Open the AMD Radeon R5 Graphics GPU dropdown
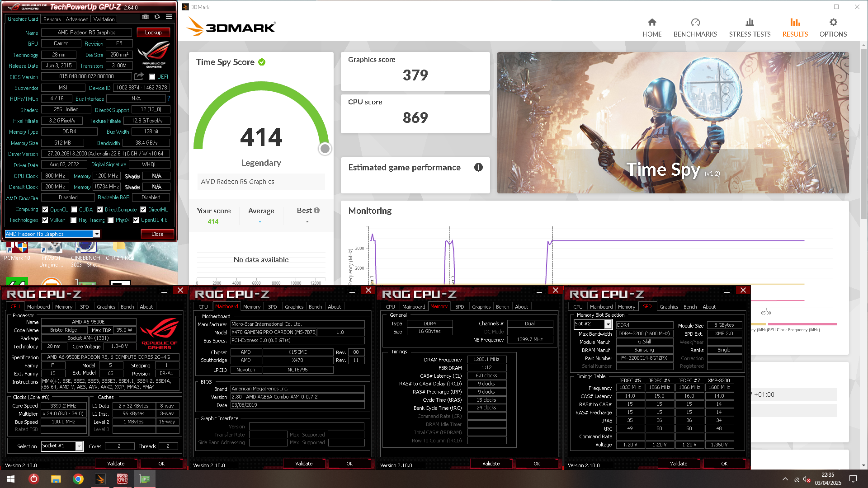Screen dimensions: 868x488 click(x=96, y=234)
